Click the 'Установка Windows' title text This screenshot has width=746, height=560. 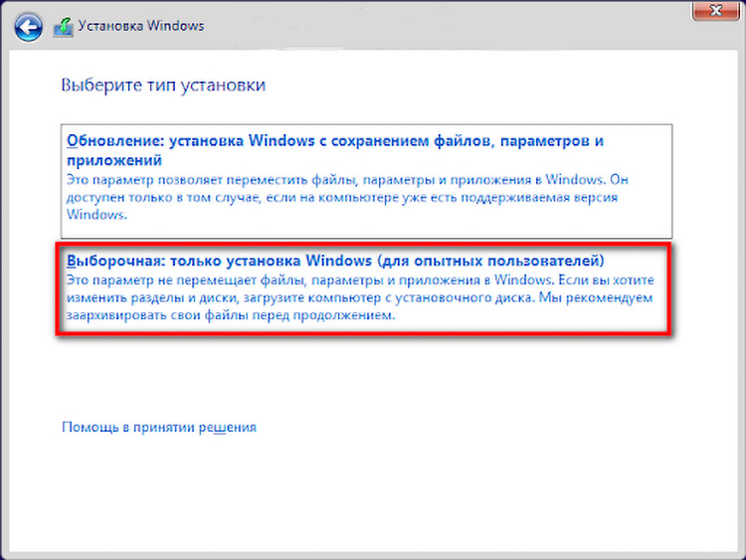[141, 26]
